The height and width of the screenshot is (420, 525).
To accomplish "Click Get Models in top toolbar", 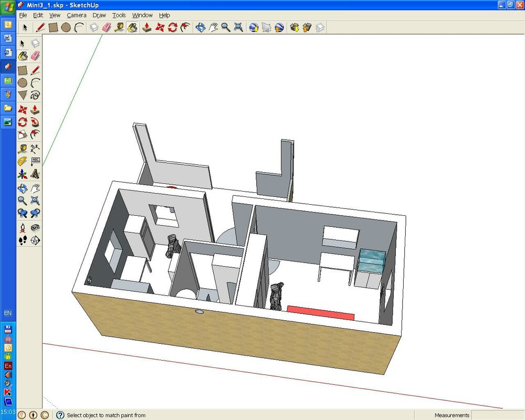I will pyautogui.click(x=294, y=27).
